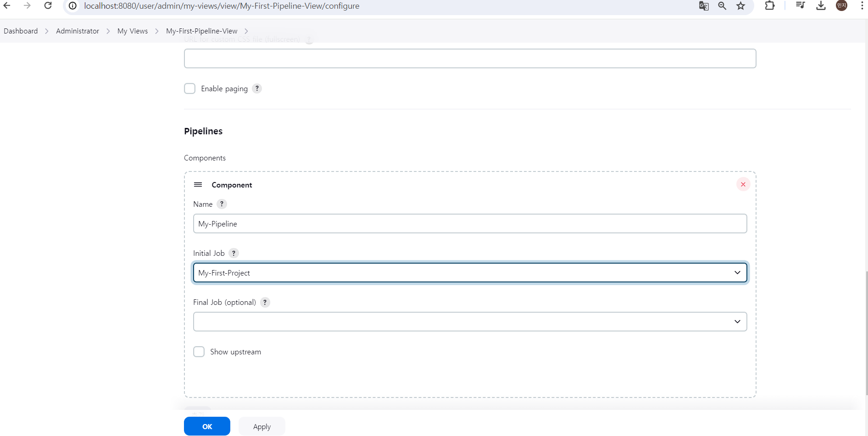Click the Component header title
This screenshot has height=436, width=868.
point(232,185)
